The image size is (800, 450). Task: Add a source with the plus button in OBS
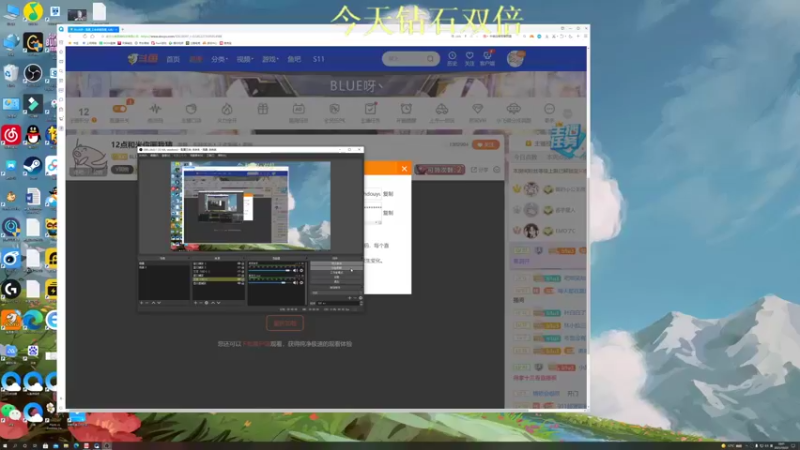195,303
